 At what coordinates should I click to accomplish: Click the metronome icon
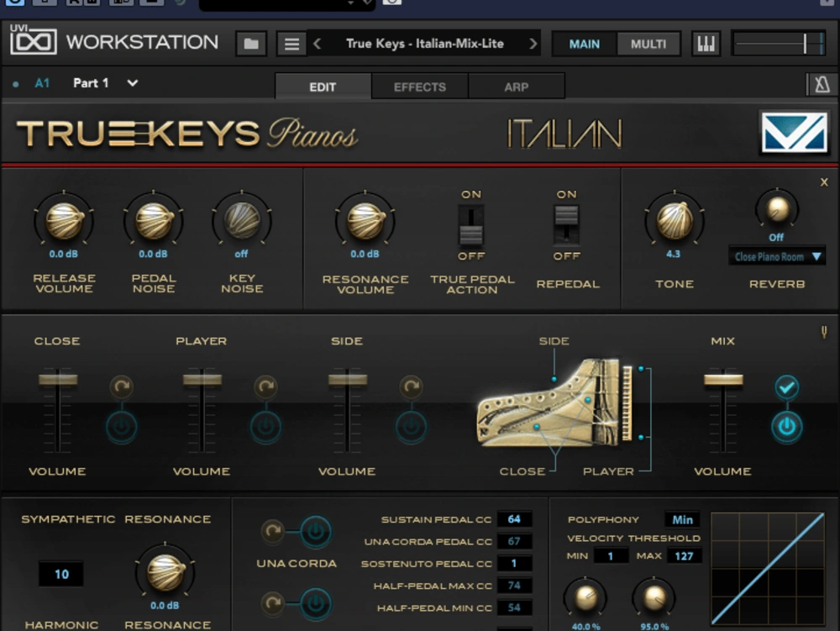(822, 84)
